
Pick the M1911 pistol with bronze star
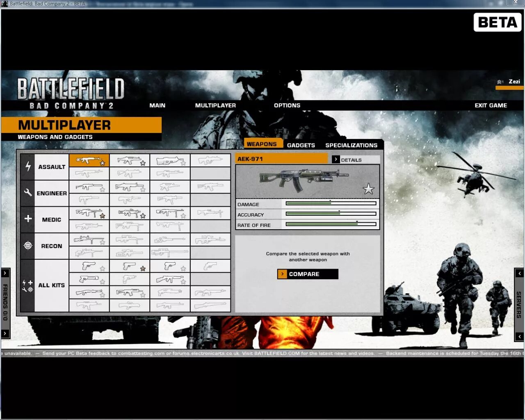130,266
